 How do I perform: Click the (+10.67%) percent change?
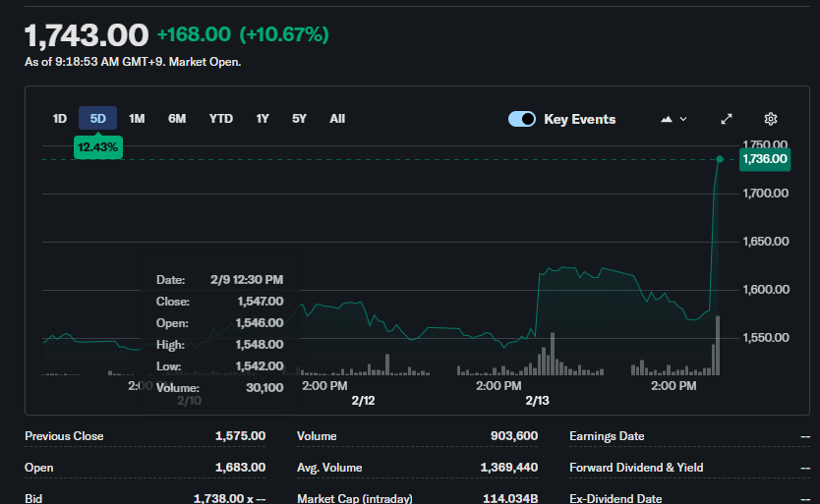point(284,34)
